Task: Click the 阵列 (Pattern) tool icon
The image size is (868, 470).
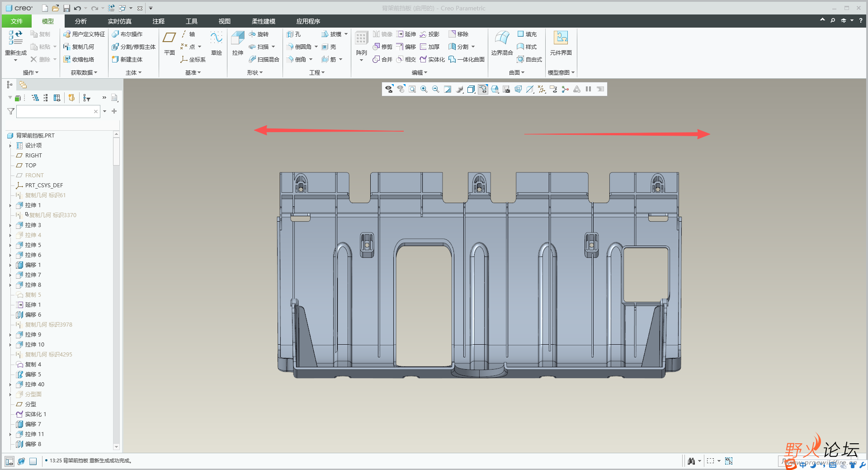Action: 361,38
